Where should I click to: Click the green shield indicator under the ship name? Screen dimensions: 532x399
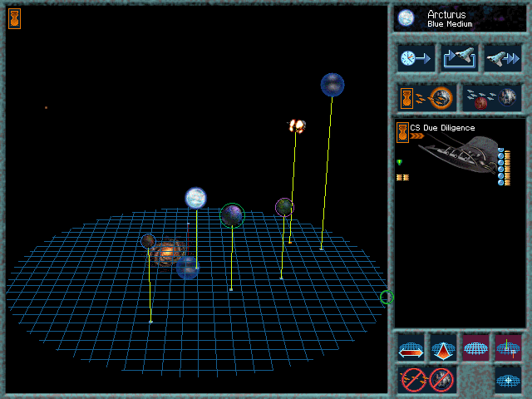pyautogui.click(x=399, y=163)
